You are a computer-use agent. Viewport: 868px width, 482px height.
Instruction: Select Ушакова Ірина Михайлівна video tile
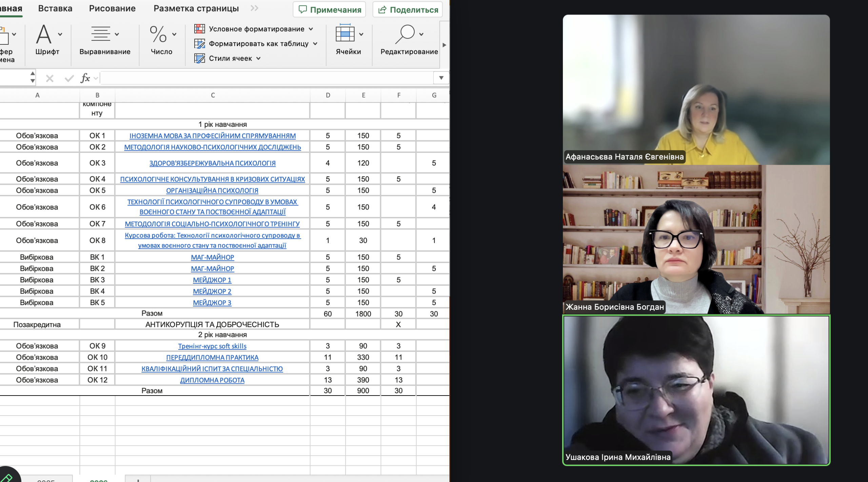coord(696,390)
